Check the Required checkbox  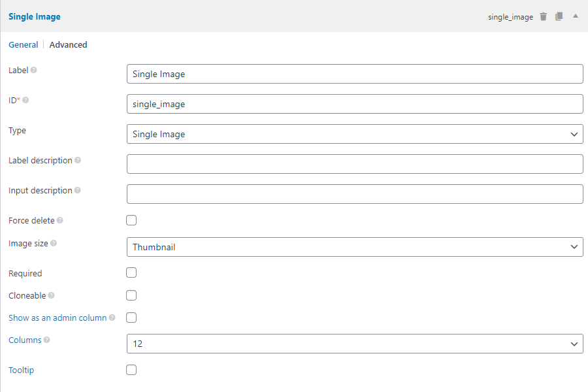(131, 272)
